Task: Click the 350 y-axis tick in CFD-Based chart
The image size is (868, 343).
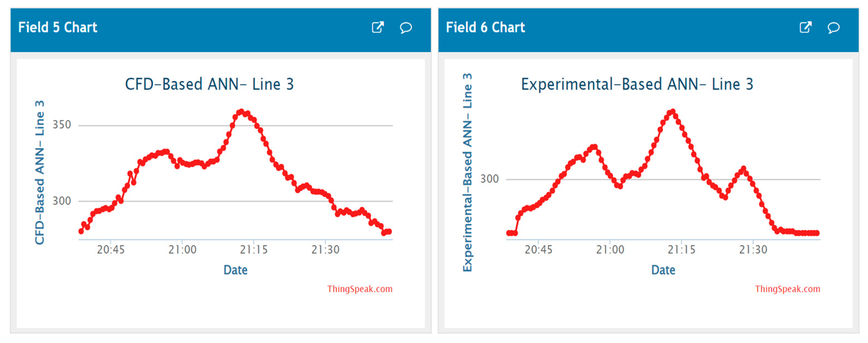Action: pos(62,125)
